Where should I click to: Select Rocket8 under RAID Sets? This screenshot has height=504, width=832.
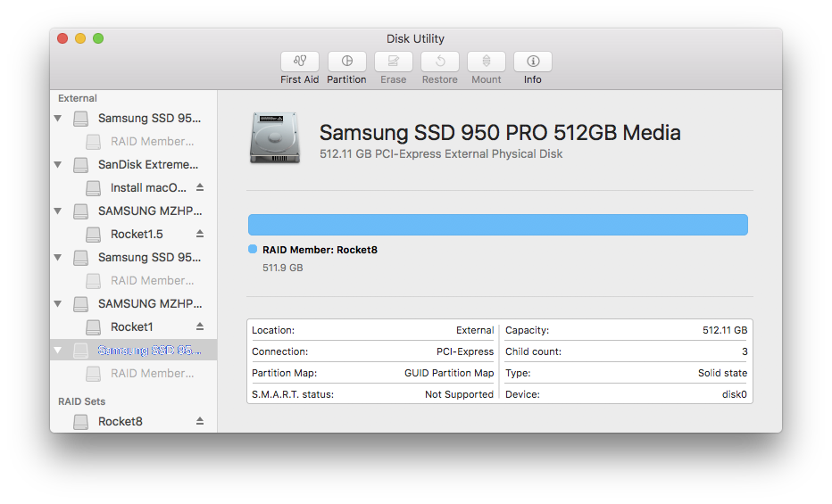click(x=134, y=421)
